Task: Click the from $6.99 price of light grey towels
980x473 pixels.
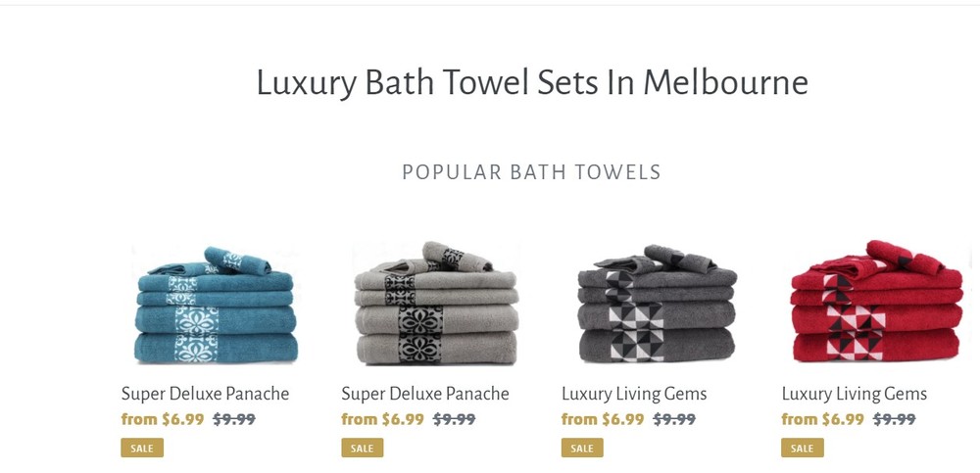Action: [382, 419]
